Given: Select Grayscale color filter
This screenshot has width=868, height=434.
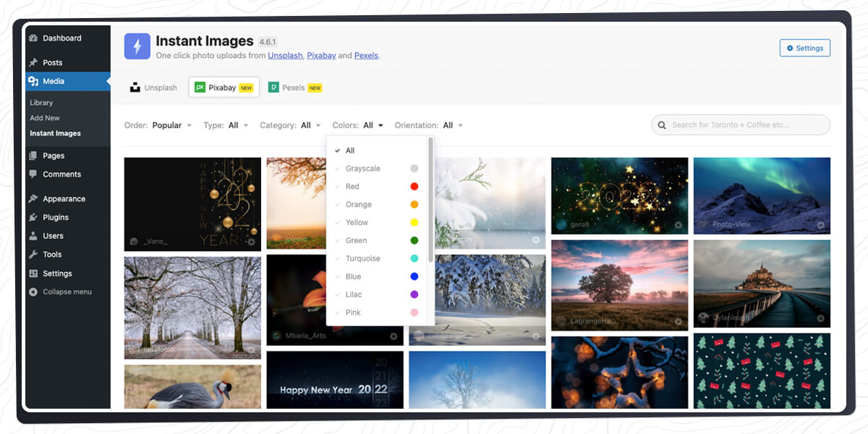Looking at the screenshot, I should click(x=377, y=169).
